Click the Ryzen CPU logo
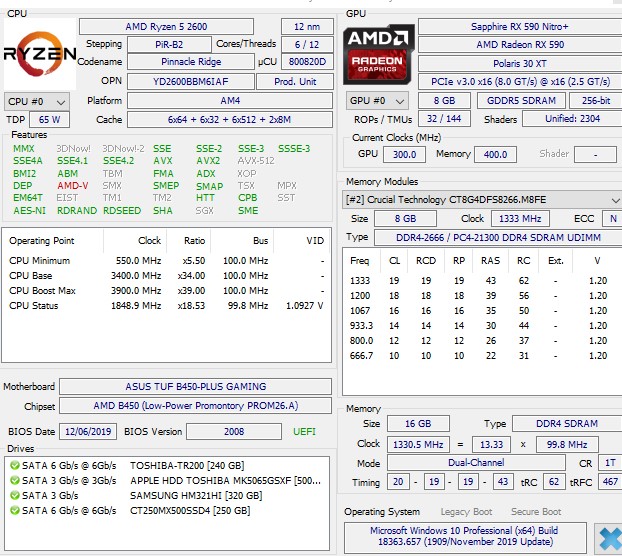Screen dimensions: 622x556 pyautogui.click(x=40, y=54)
